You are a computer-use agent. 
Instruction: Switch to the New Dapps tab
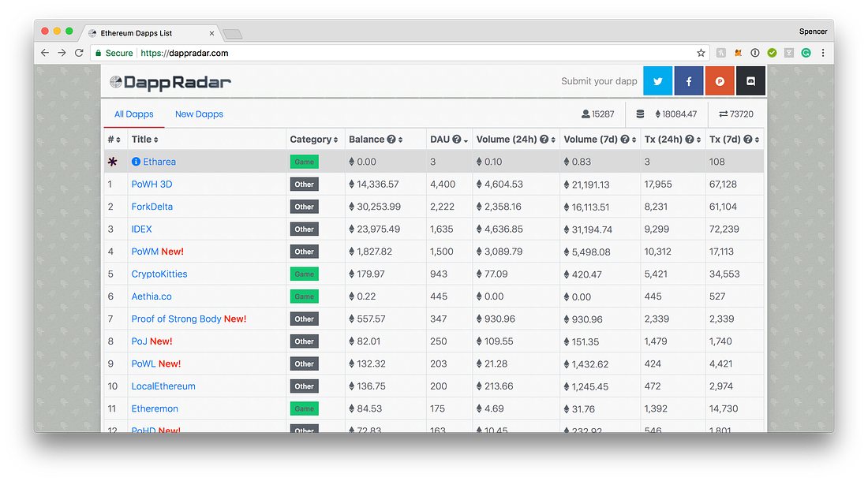pyautogui.click(x=199, y=114)
